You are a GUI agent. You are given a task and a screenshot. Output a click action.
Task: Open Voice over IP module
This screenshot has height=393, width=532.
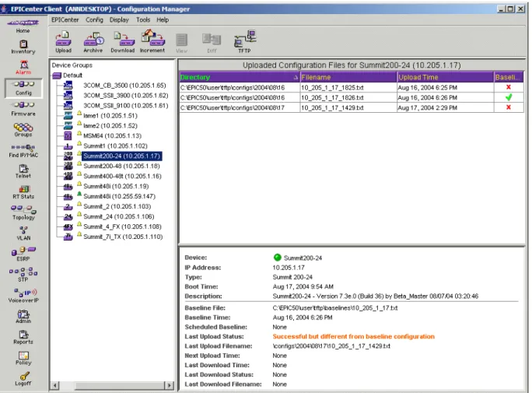click(x=23, y=296)
